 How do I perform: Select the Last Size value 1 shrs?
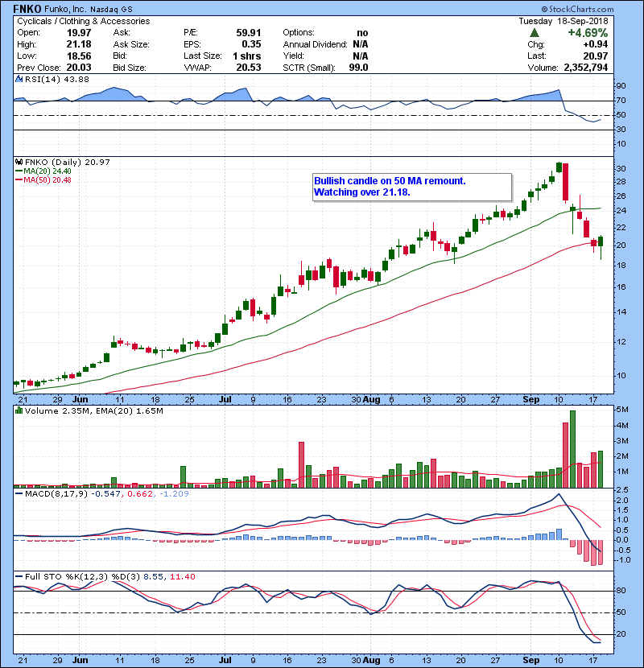pos(247,56)
